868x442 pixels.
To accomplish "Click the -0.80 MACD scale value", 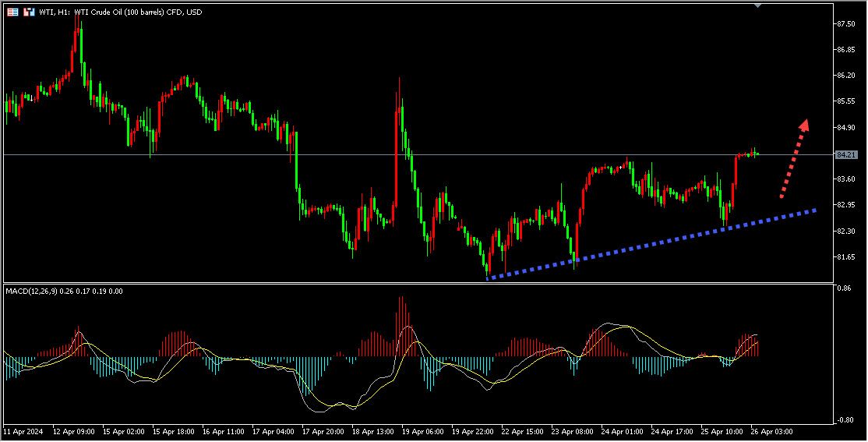I will (843, 419).
